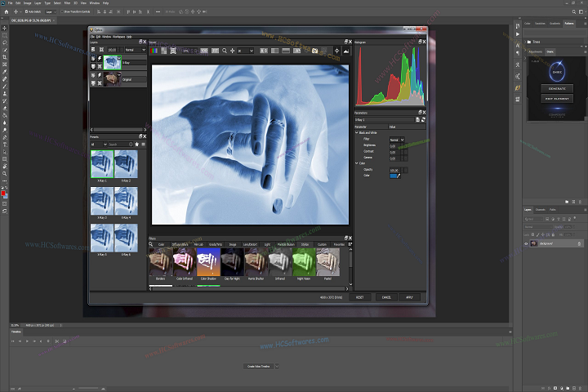Click the Brightness value field in Parameters
The width and height of the screenshot is (588, 392).
[x=394, y=145]
